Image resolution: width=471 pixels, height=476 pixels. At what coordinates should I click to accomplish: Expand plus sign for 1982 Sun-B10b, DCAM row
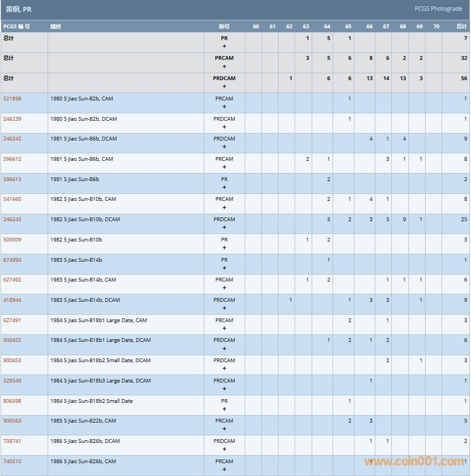point(224,228)
